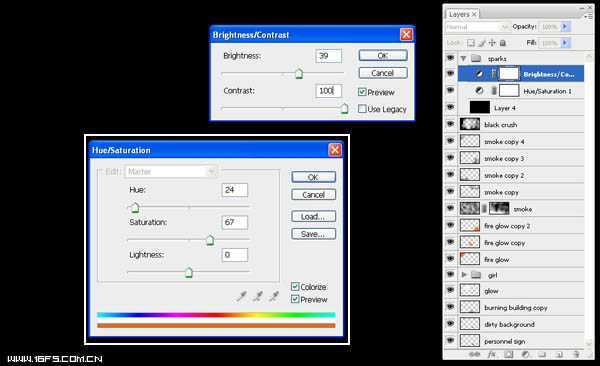The height and width of the screenshot is (366, 600).
Task: Open the Edit Master dropdown in Hue/Saturation
Action: tap(171, 172)
